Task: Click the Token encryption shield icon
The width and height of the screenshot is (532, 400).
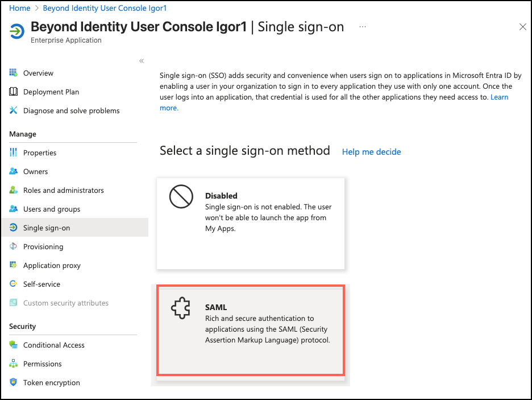Action: tap(13, 382)
